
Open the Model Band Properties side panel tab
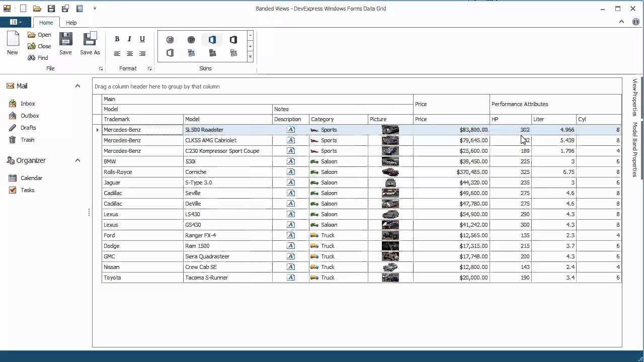tap(635, 149)
